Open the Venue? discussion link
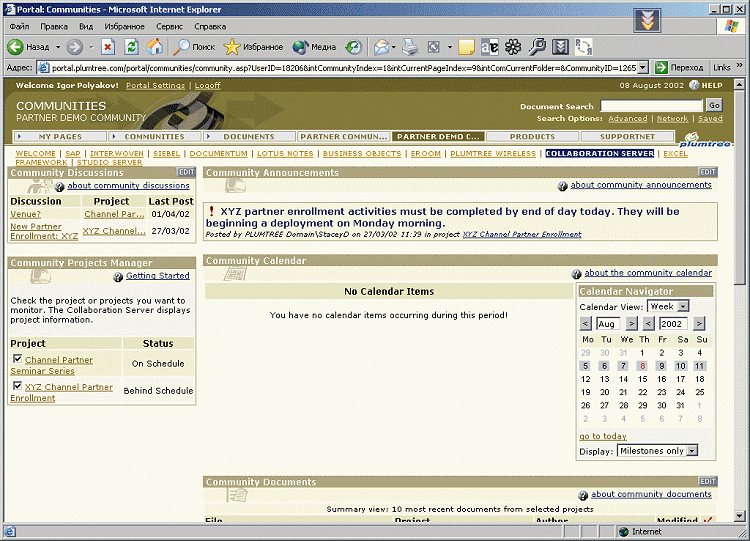The image size is (750, 541). point(25,214)
